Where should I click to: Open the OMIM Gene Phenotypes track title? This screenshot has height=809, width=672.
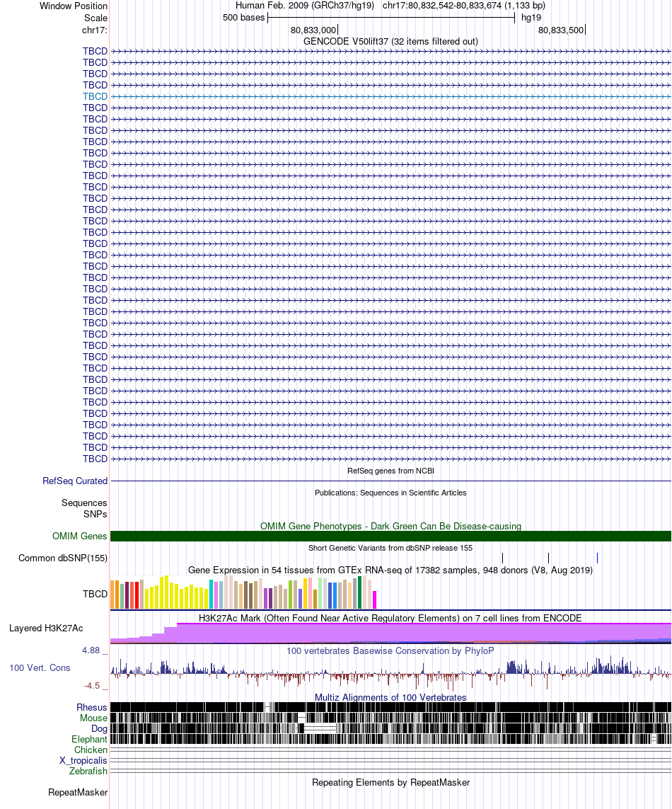click(390, 527)
